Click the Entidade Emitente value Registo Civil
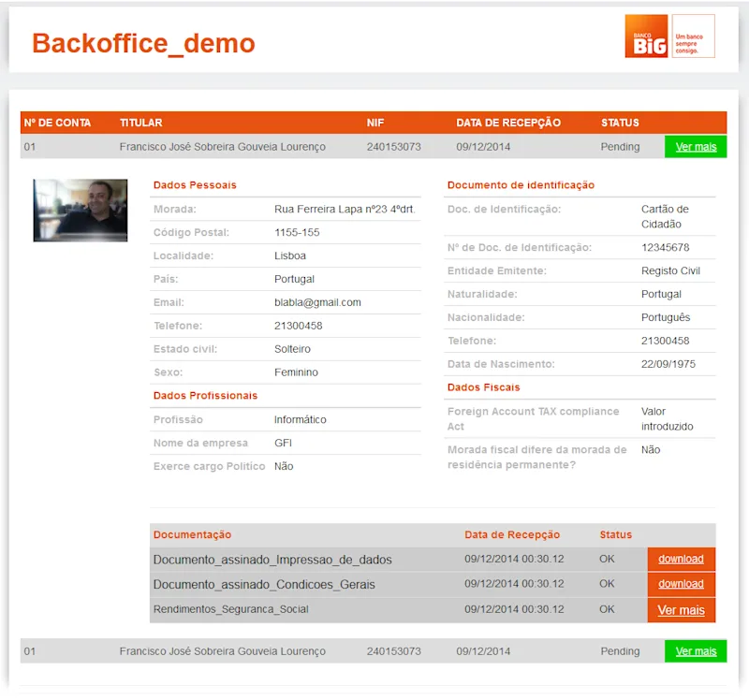The image size is (749, 700). [x=670, y=270]
